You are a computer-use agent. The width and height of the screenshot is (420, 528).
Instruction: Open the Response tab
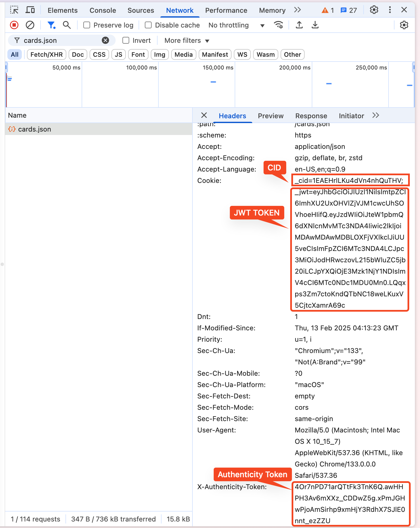pyautogui.click(x=311, y=116)
